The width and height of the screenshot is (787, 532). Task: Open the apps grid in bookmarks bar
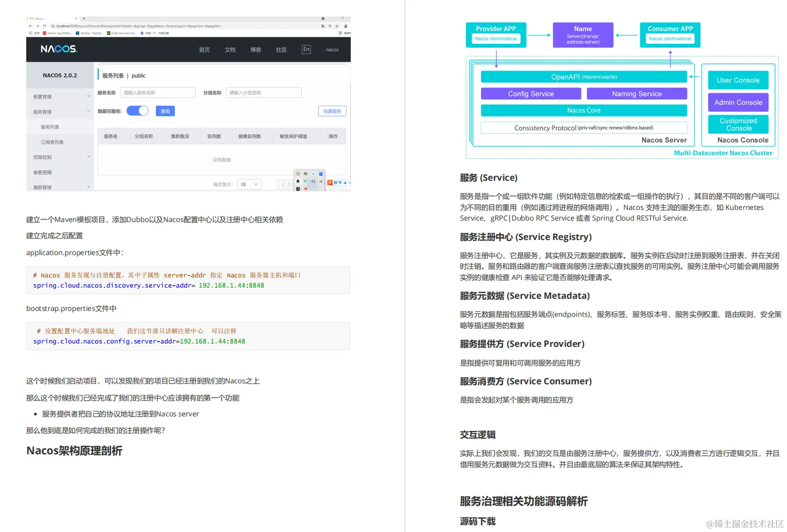click(x=31, y=33)
